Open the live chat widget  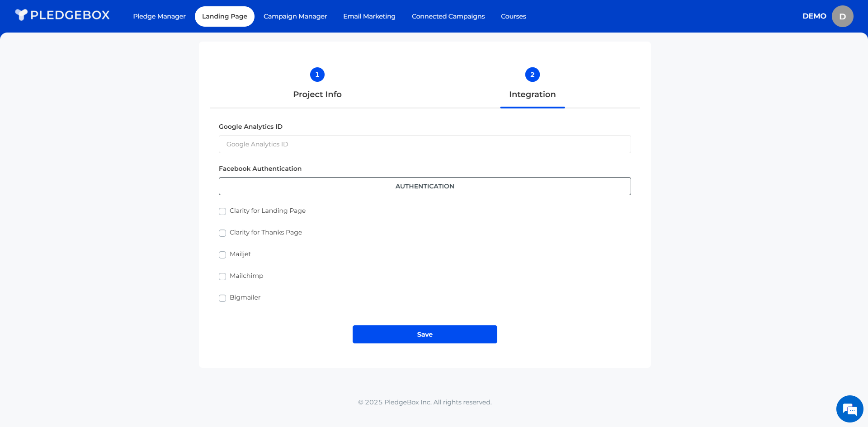(849, 409)
